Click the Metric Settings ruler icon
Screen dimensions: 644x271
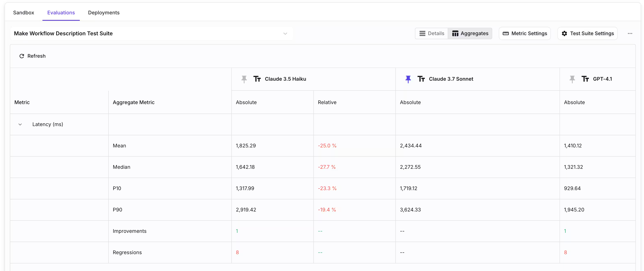(506, 33)
